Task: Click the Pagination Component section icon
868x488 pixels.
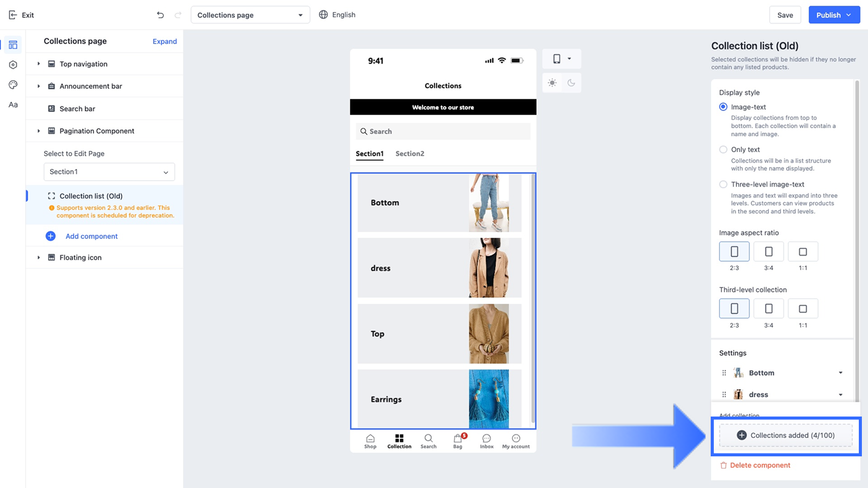Action: tap(52, 131)
